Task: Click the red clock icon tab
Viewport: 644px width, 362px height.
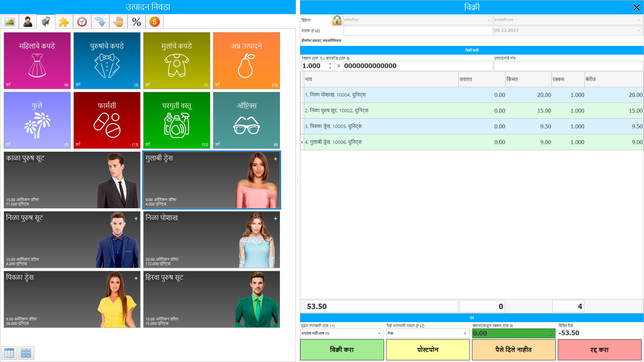Action: coord(82,22)
